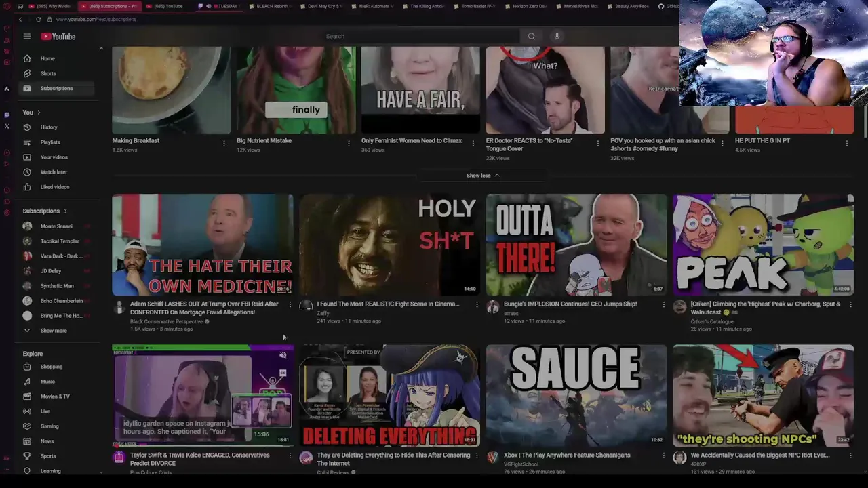The height and width of the screenshot is (488, 868).
Task: Play Adam Schiff LASHES OUT thumbnail
Action: (203, 245)
